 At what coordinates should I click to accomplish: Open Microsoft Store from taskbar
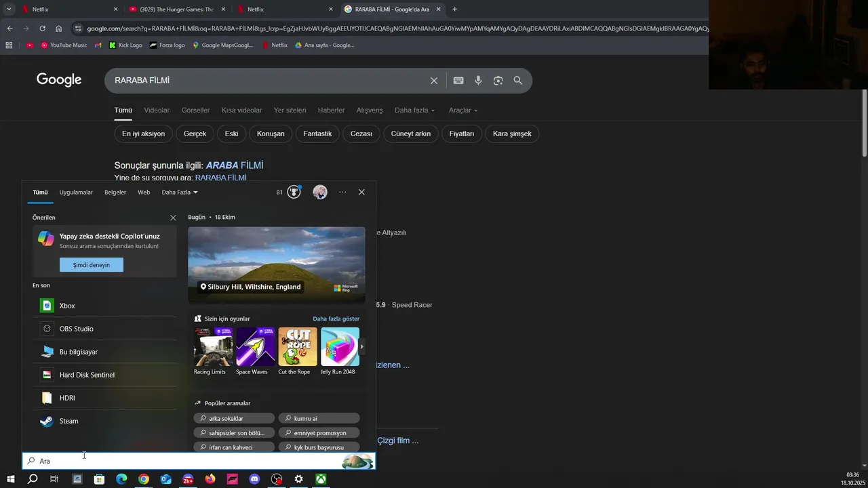(x=99, y=479)
